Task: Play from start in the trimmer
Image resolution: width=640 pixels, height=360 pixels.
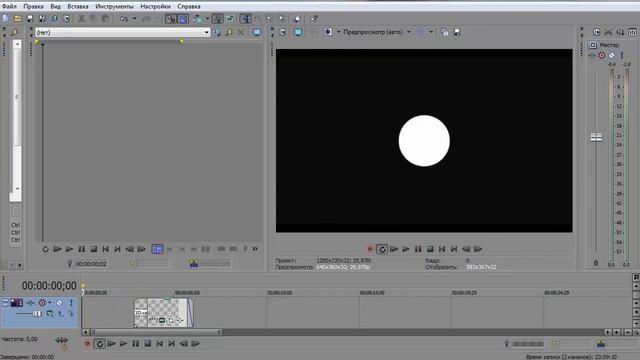Action: click(57, 249)
